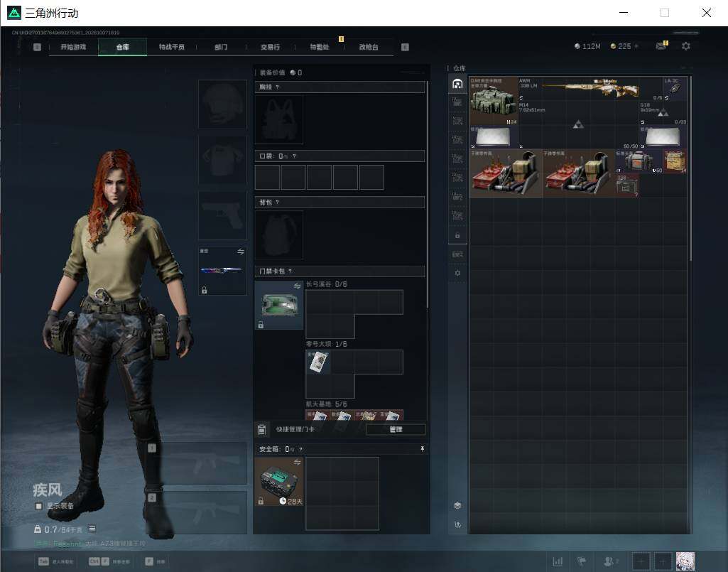The image size is (728, 572).
Task: Open the statistics bar chart icon
Action: [x=558, y=561]
